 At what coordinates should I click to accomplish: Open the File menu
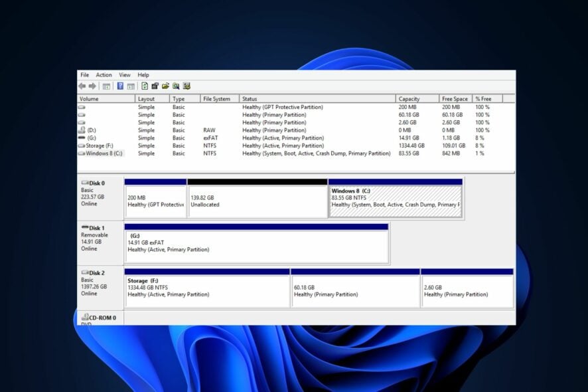pos(84,75)
